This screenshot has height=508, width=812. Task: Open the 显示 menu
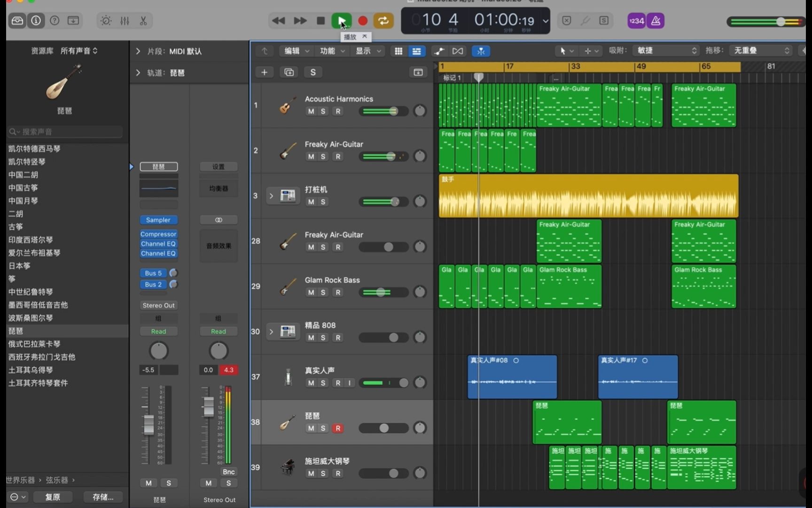point(368,51)
